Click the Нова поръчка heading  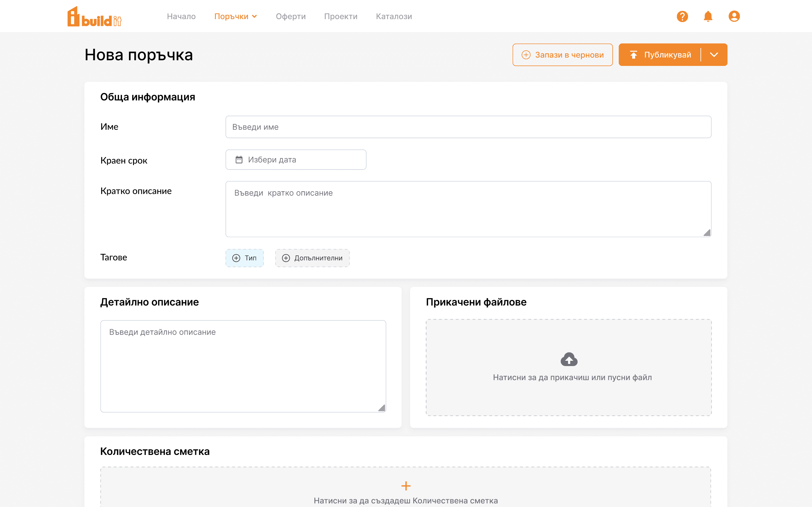[138, 55]
